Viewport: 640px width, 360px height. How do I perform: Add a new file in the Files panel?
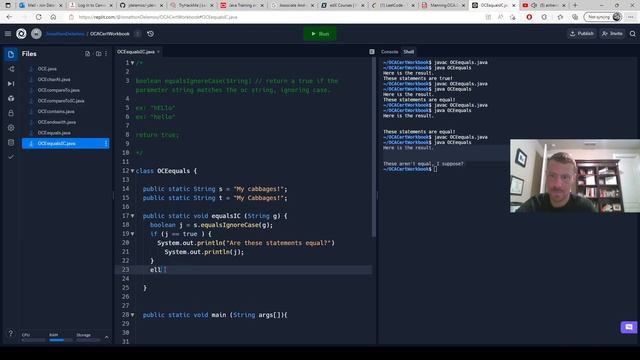coord(87,54)
